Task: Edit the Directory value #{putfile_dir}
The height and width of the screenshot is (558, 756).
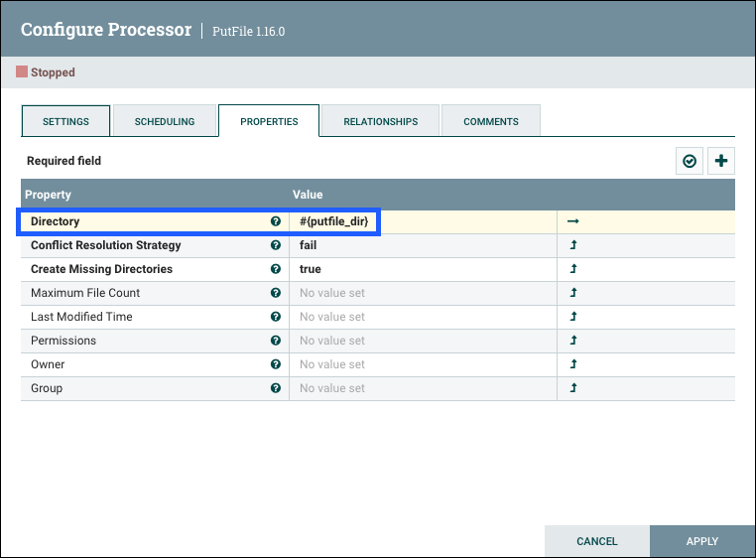Action: click(333, 221)
